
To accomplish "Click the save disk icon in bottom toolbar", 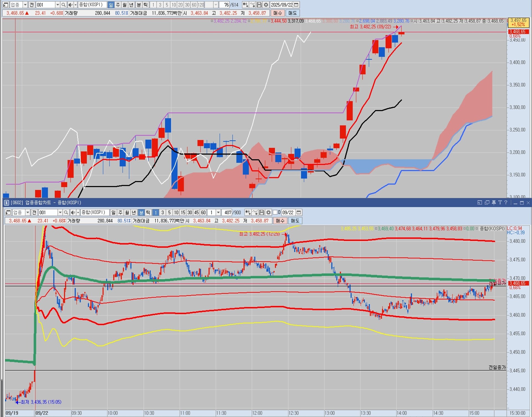I will tap(262, 213).
